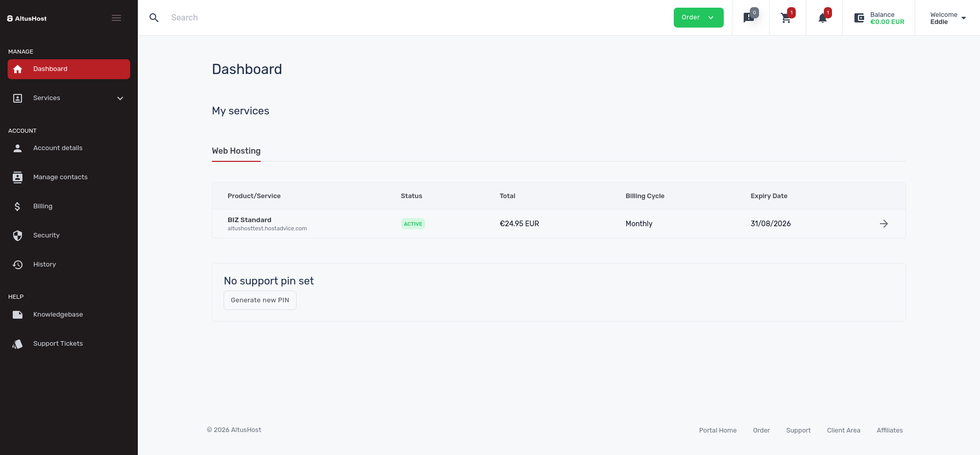This screenshot has height=455, width=980.
Task: Click the Security shield icon
Action: pos(18,235)
